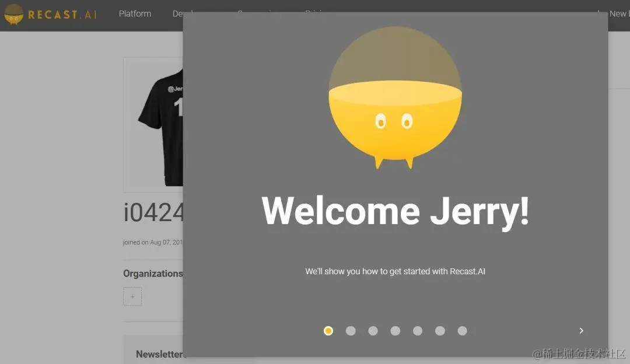Open the Platform menu item
The image size is (630, 364).
135,13
